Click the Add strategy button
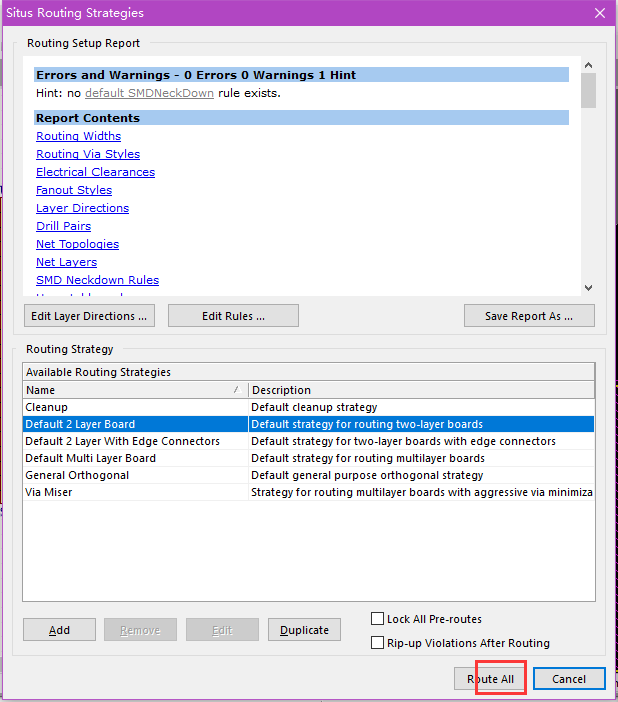Viewport: 618px width, 702px height. [x=60, y=630]
